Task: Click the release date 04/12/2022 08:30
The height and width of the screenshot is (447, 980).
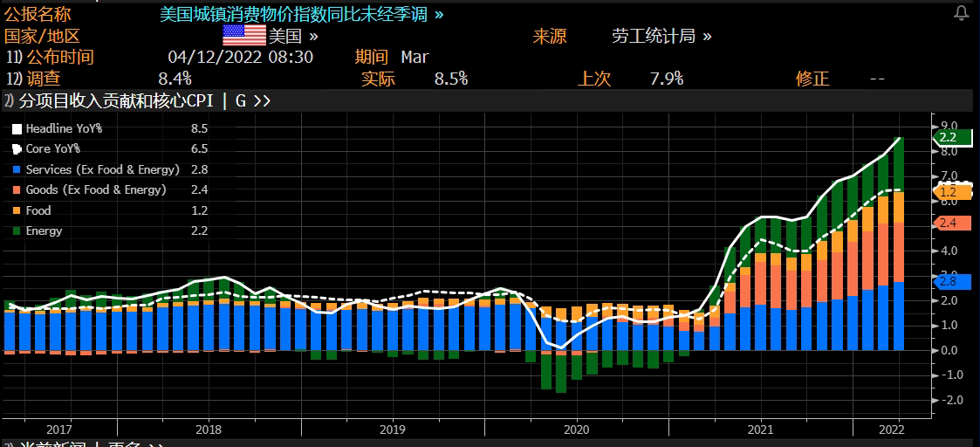Action: pos(241,58)
